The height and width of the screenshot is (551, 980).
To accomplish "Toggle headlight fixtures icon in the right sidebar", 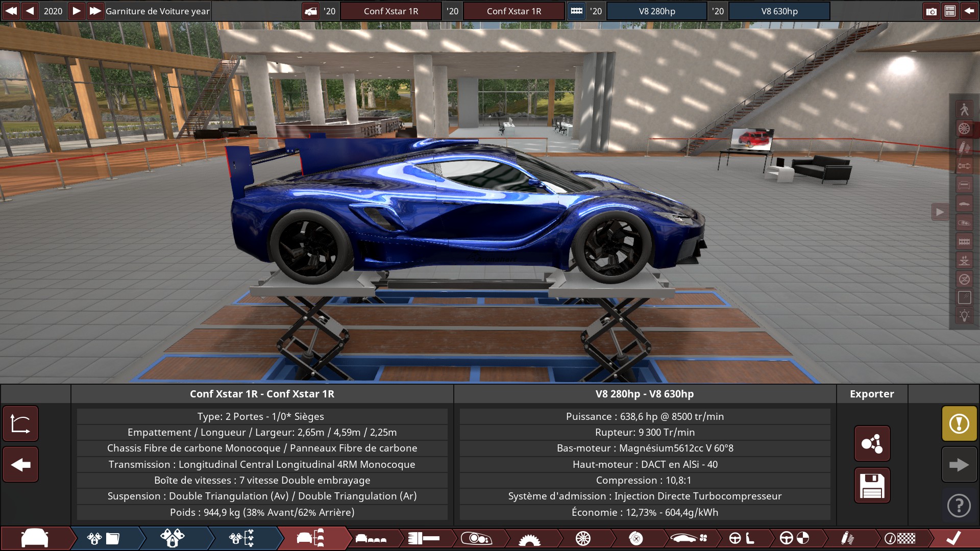I will click(964, 222).
